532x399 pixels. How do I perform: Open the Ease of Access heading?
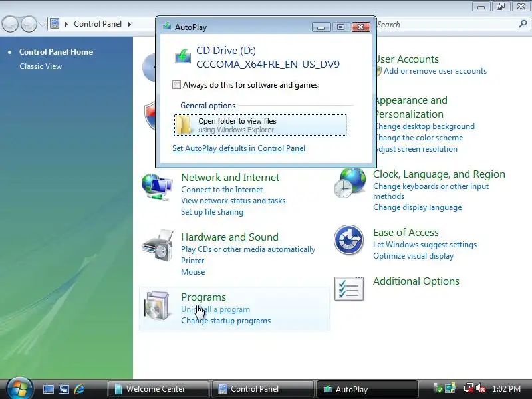coord(406,232)
